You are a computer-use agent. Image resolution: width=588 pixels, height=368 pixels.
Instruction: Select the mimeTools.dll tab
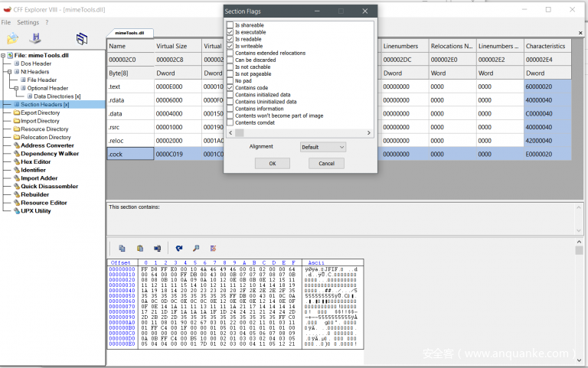click(x=130, y=34)
